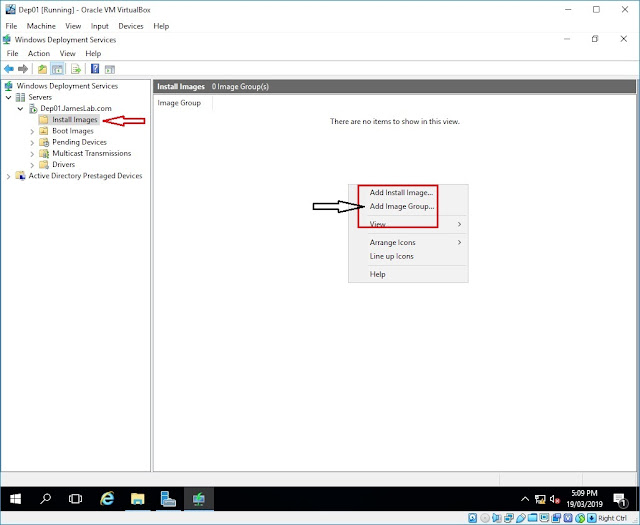
Task: Open VirtualBox Input menu
Action: 100,26
